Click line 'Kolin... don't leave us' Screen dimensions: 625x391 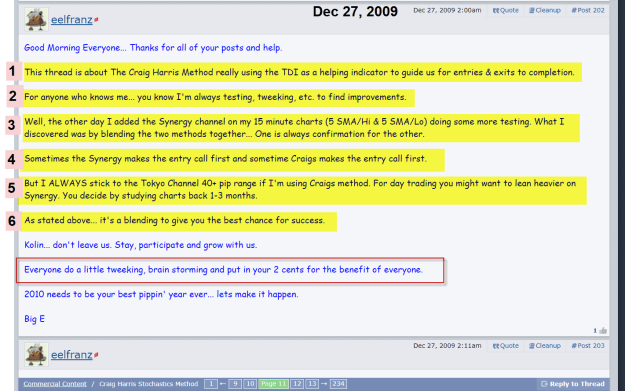coord(141,245)
